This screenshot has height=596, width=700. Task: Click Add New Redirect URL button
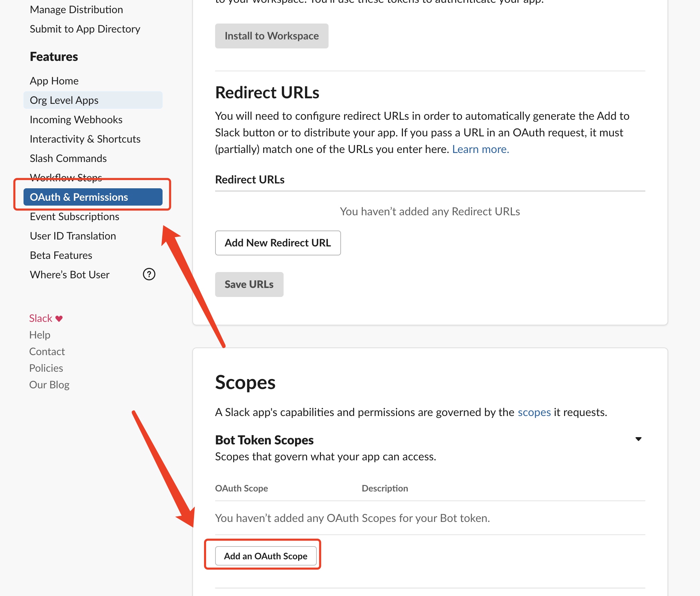(x=278, y=243)
